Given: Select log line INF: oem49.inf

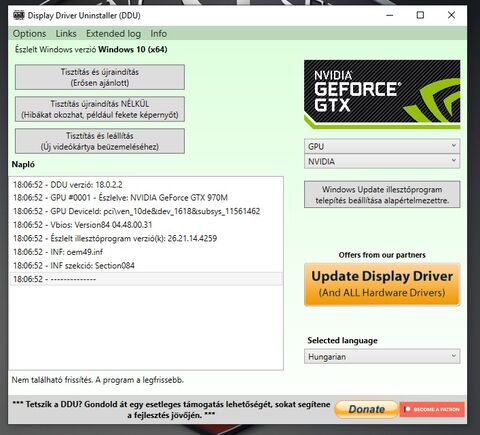Looking at the screenshot, I should (x=146, y=252).
